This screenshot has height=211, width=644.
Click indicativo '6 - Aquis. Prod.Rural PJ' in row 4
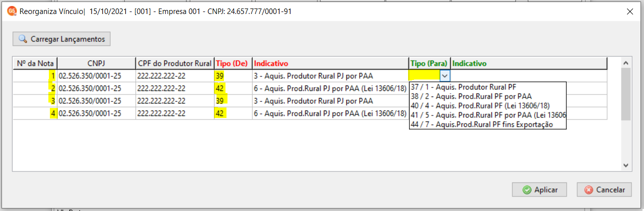(330, 113)
